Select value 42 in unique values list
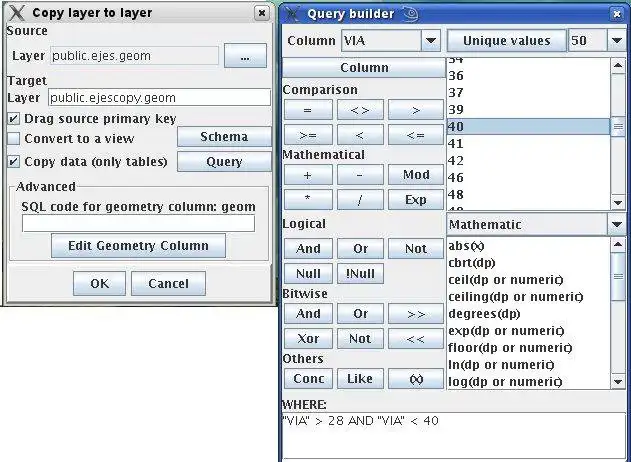The image size is (631, 462). coord(528,161)
